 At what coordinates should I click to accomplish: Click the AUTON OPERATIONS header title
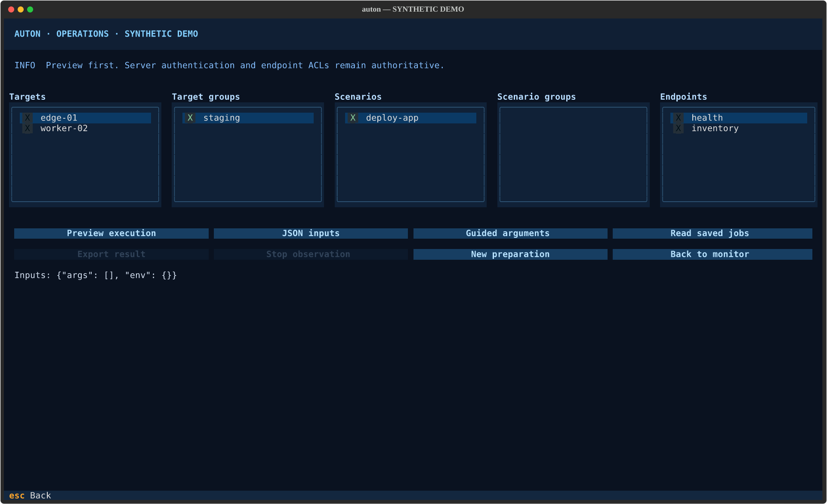106,34
